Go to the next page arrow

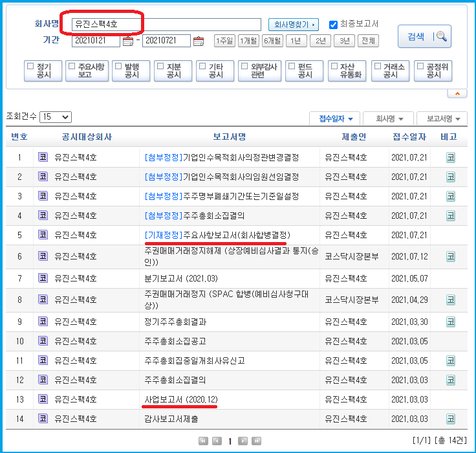point(243,441)
